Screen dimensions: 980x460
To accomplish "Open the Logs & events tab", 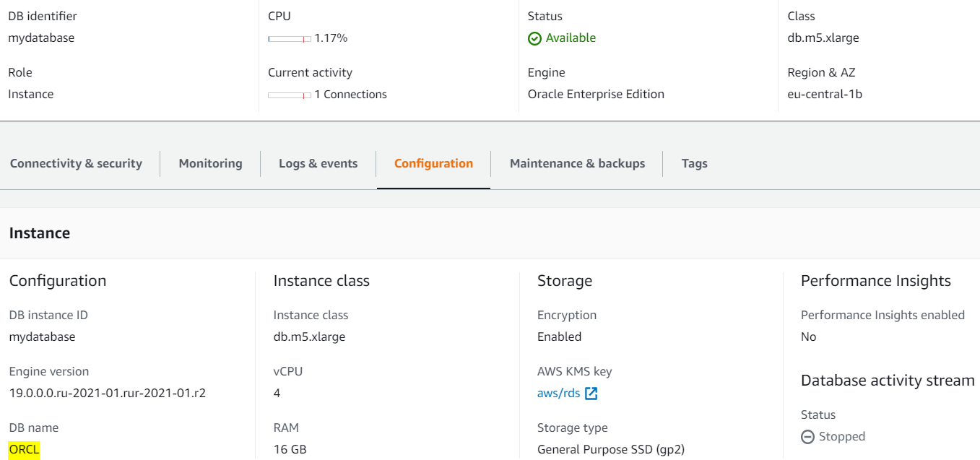I will pyautogui.click(x=318, y=163).
